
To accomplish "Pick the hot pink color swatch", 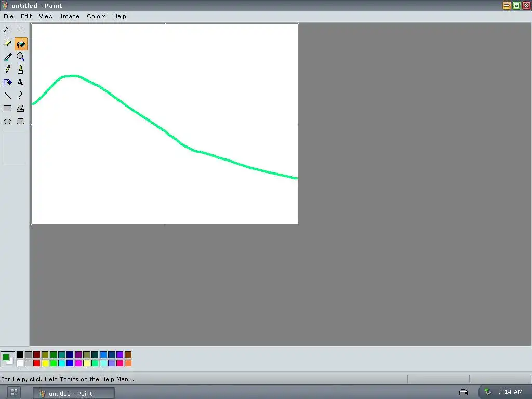I will tap(120, 363).
